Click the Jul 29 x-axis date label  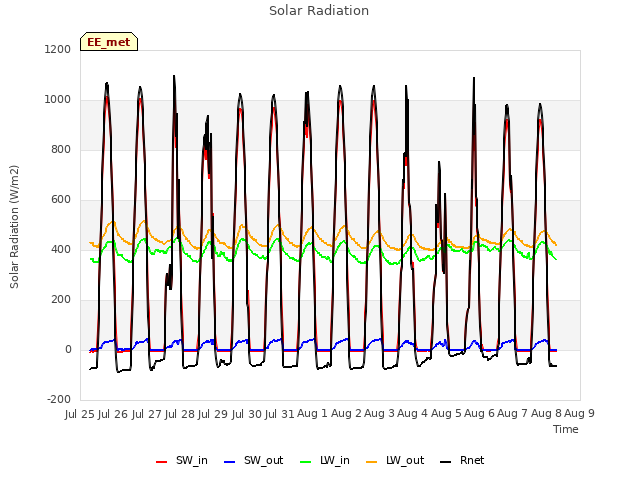click(213, 414)
